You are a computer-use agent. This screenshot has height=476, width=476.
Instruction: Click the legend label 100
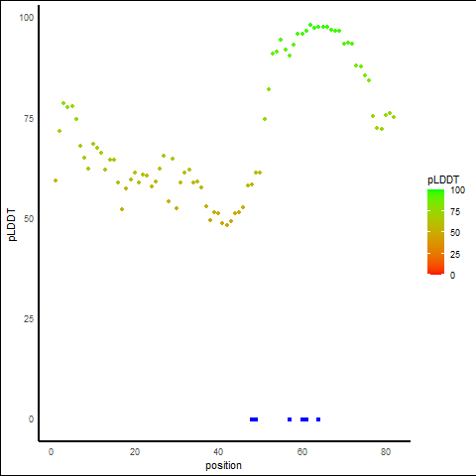[457, 190]
